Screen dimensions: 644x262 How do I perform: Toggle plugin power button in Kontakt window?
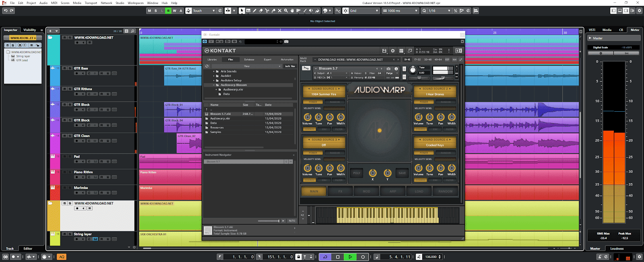point(205,42)
